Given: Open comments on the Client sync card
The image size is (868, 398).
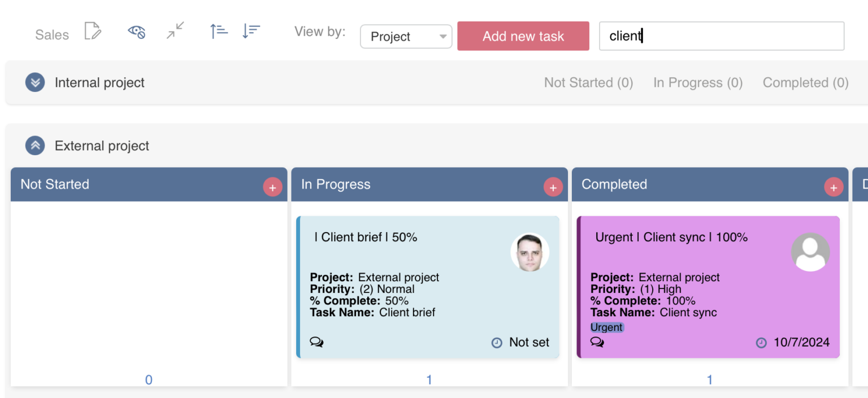Looking at the screenshot, I should (x=597, y=342).
